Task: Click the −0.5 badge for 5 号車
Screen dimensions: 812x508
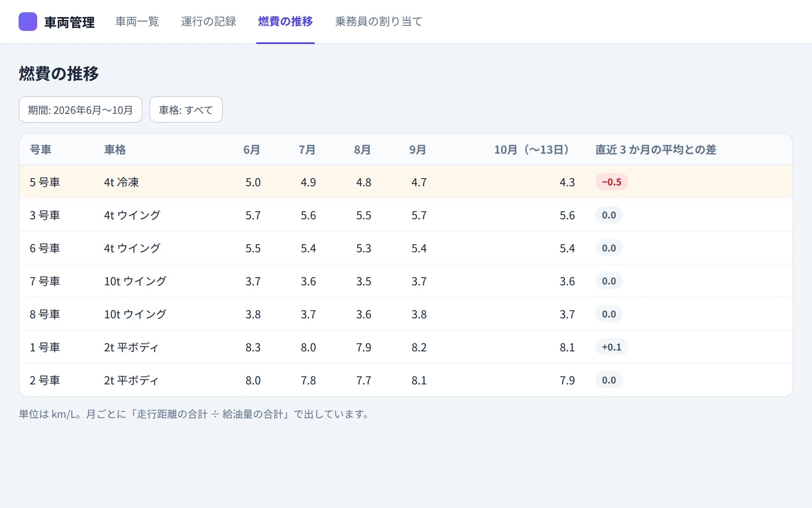Action: tap(612, 182)
